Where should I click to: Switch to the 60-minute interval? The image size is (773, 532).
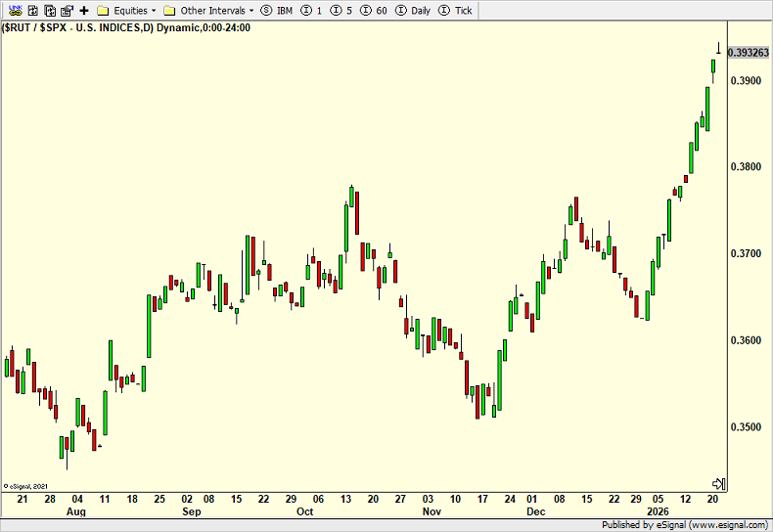[x=375, y=11]
